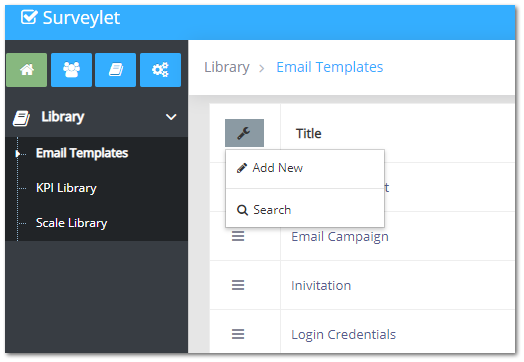Open the settings gears icon button
524x362 pixels.
160,70
